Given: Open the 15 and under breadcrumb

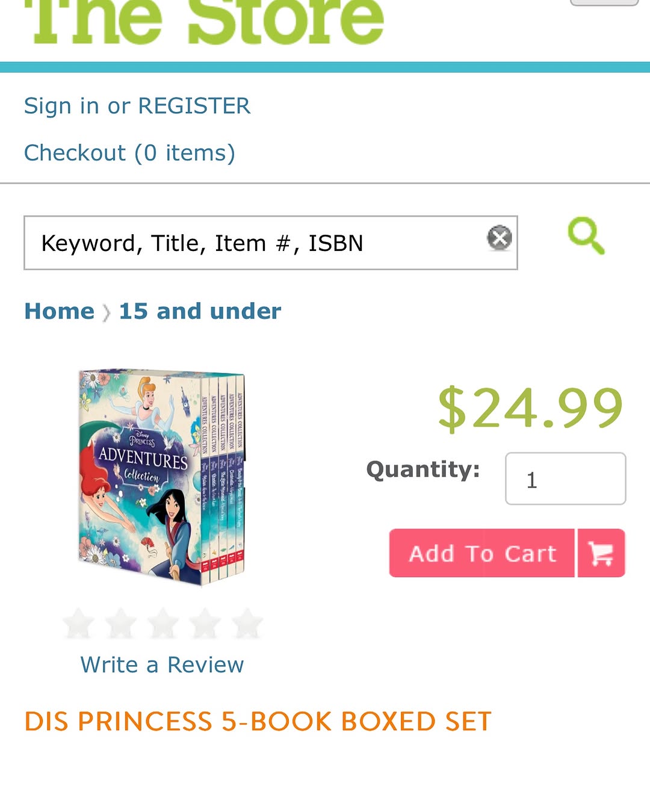Looking at the screenshot, I should [x=200, y=311].
